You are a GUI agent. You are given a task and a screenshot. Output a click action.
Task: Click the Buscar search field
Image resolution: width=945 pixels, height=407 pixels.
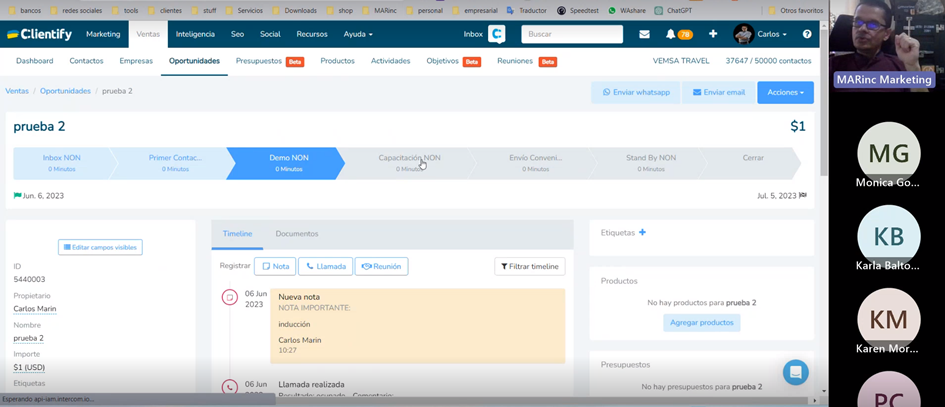point(570,34)
